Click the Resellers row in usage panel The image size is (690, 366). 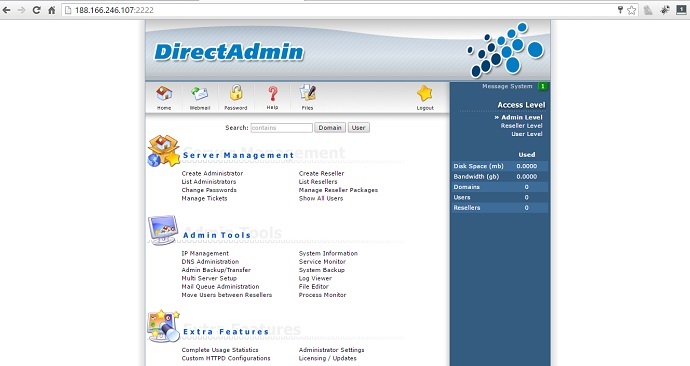[500, 208]
